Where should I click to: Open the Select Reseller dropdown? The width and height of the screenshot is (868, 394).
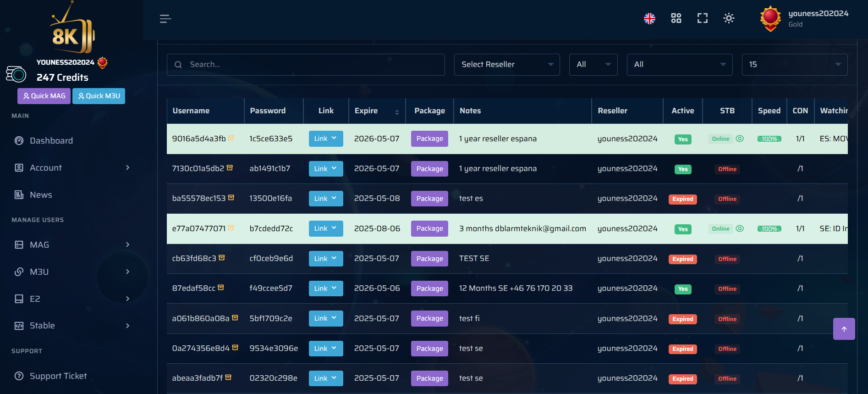click(507, 65)
